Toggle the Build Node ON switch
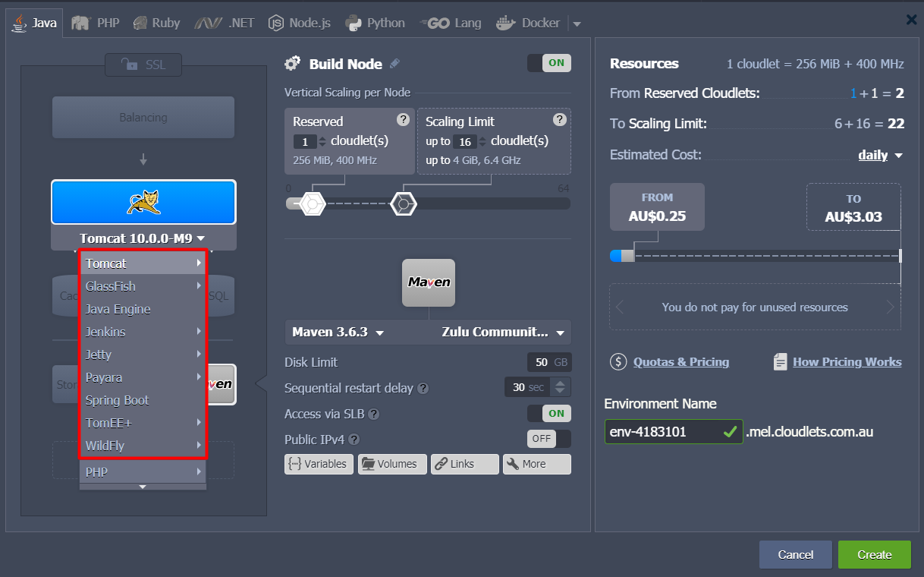 point(549,63)
